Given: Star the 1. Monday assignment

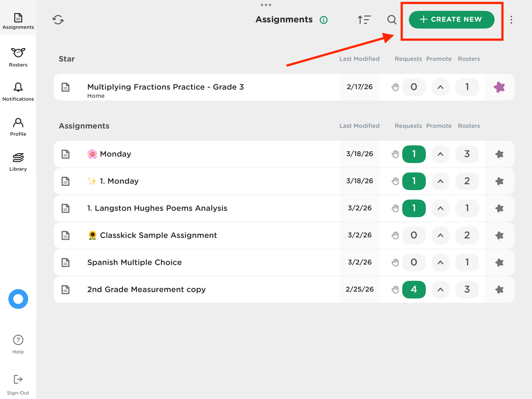Looking at the screenshot, I should 499,181.
